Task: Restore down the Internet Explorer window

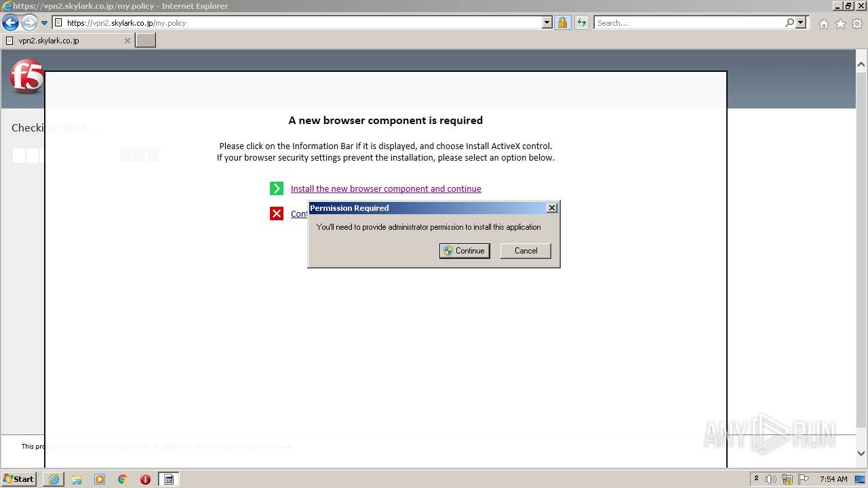Action: click(848, 5)
